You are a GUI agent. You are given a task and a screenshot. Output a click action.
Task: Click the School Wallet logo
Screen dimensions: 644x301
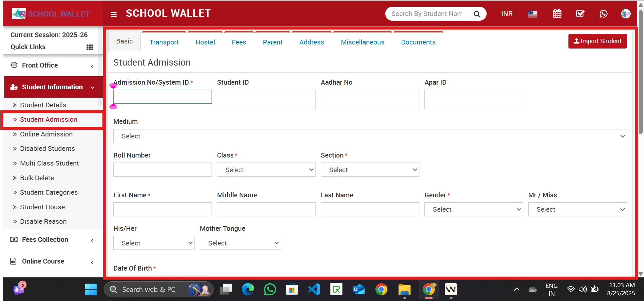click(x=51, y=14)
